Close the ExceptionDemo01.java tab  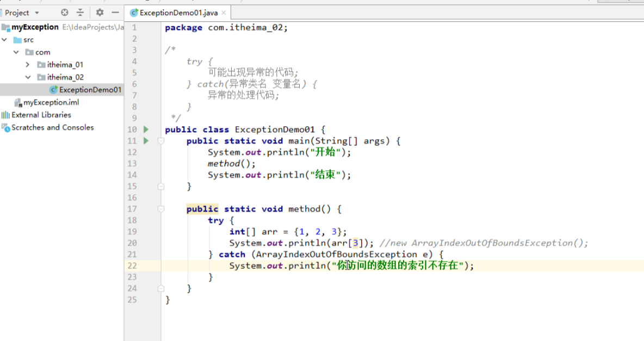(x=224, y=13)
